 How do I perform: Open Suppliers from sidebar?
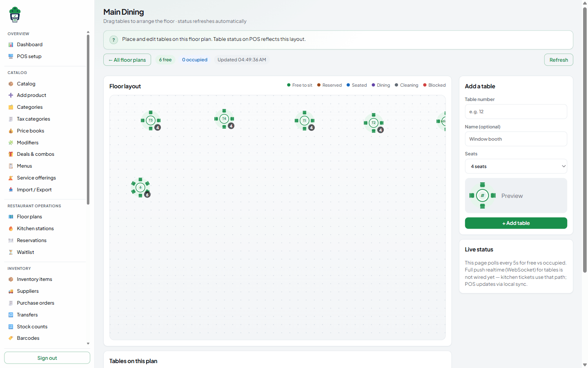[x=28, y=291]
